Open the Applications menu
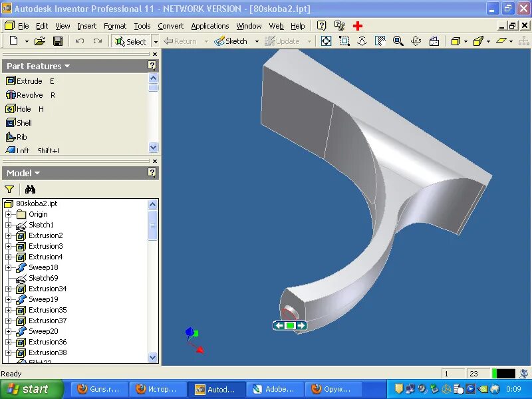 tap(210, 26)
